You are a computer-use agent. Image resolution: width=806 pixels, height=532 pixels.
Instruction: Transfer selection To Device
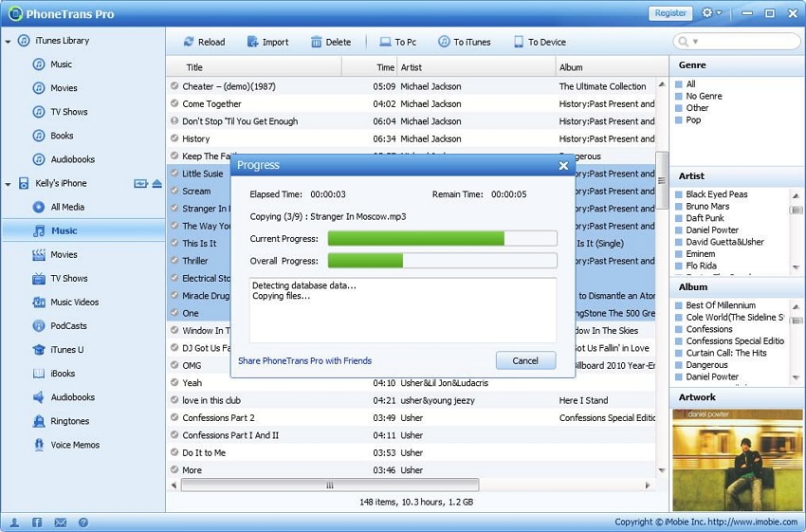tap(540, 42)
